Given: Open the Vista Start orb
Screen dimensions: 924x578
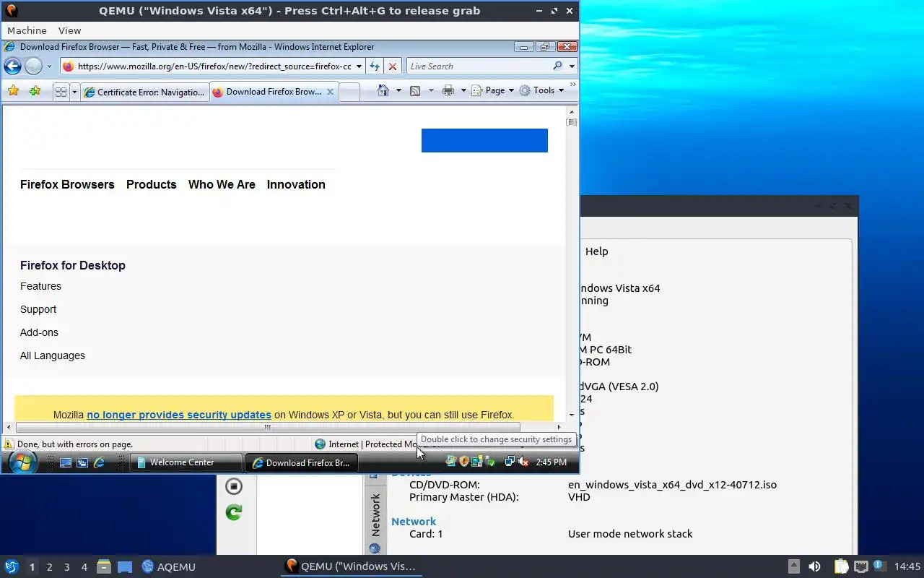Looking at the screenshot, I should 22,462.
